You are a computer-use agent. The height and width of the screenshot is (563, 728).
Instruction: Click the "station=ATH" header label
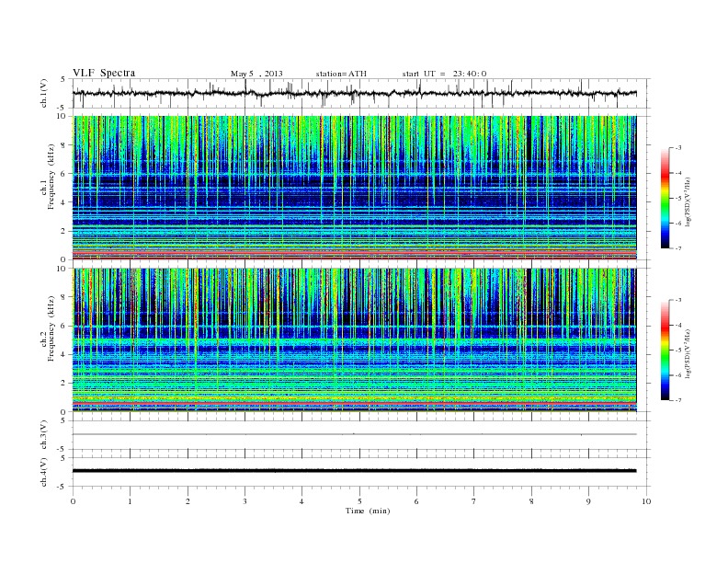coord(341,74)
